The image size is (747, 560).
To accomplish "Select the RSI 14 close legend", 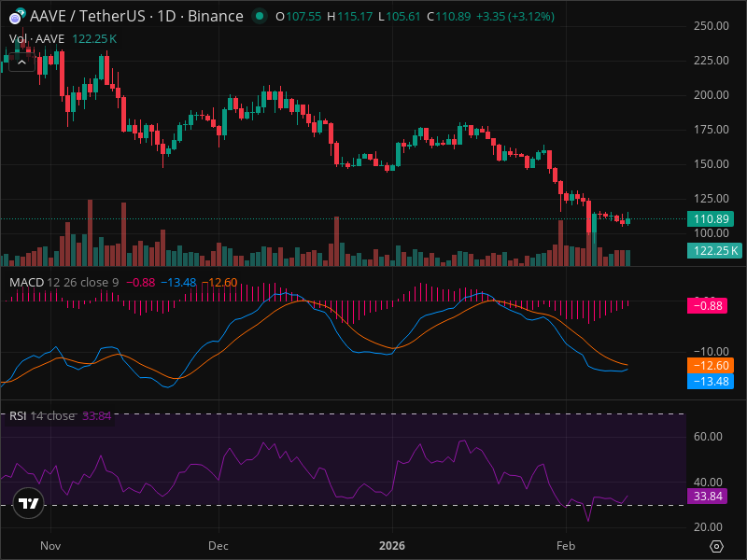I will tap(42, 415).
